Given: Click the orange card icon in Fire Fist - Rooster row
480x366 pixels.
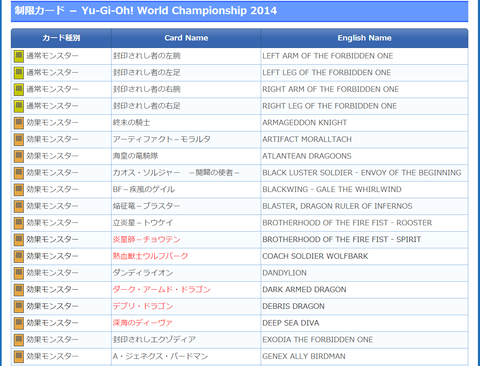Looking at the screenshot, I should (x=19, y=223).
